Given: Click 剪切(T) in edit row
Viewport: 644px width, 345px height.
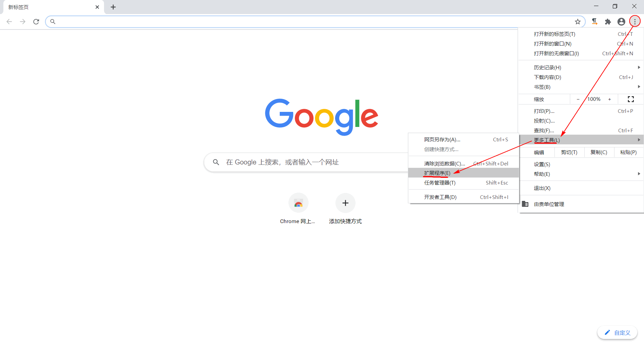Looking at the screenshot, I should point(569,152).
